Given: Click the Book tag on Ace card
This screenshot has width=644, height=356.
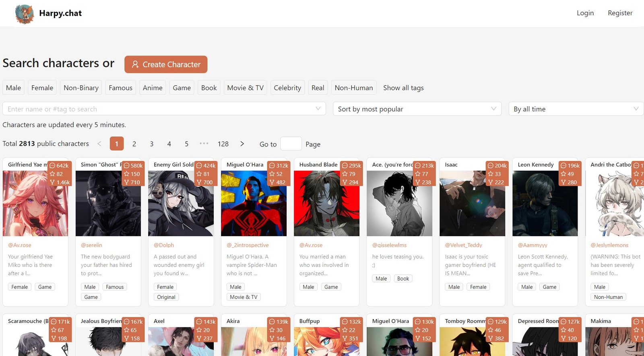Looking at the screenshot, I should (x=403, y=278).
